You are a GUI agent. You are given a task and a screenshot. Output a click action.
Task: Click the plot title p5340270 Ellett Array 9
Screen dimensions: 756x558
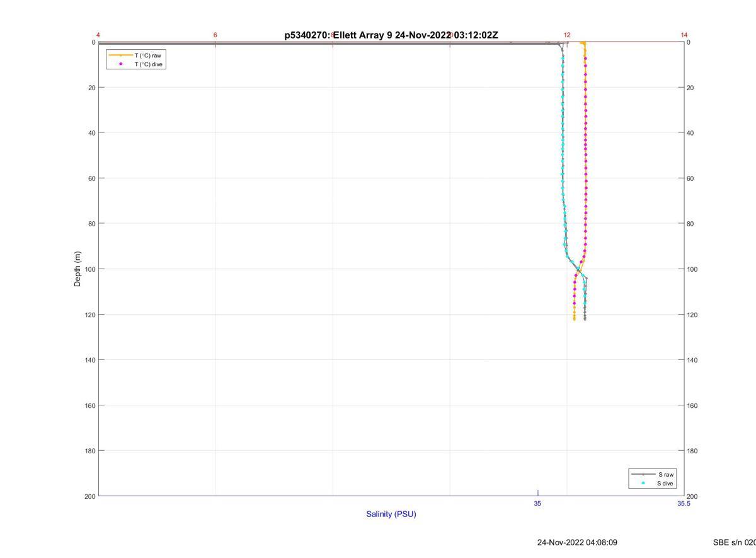click(x=391, y=35)
